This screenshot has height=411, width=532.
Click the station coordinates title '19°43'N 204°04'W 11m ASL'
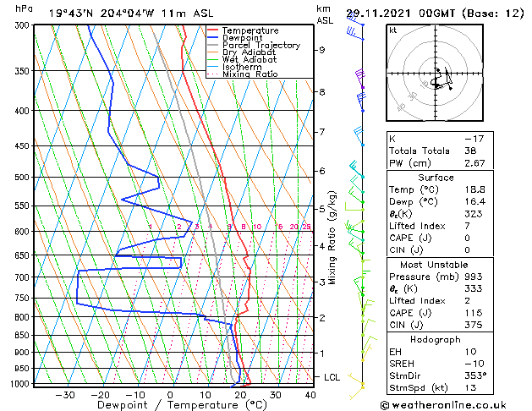(x=131, y=14)
